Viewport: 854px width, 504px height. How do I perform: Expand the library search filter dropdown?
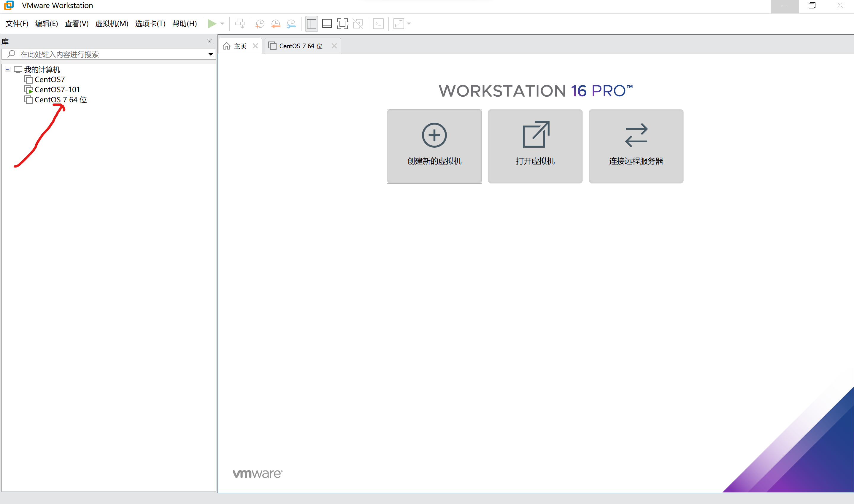click(x=210, y=54)
